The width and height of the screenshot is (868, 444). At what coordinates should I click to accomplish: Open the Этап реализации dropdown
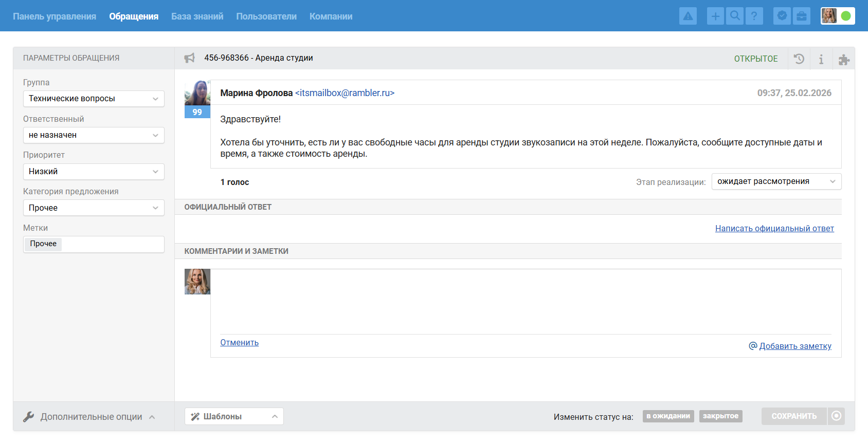(x=776, y=181)
